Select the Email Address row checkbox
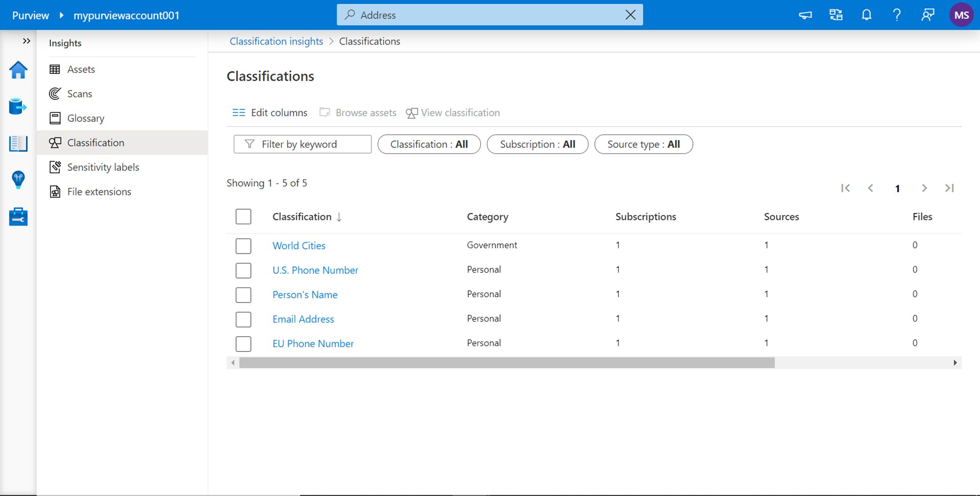Image resolution: width=980 pixels, height=496 pixels. pos(243,319)
